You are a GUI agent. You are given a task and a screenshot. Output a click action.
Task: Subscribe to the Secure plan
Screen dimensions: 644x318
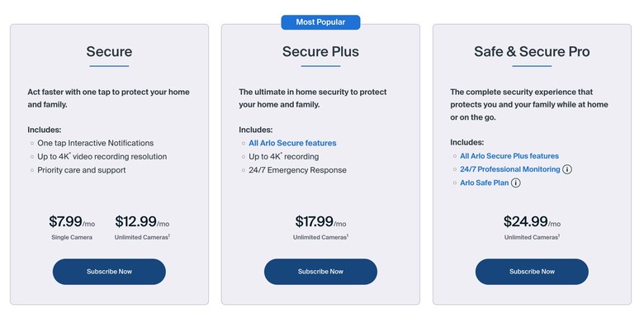pos(109,272)
